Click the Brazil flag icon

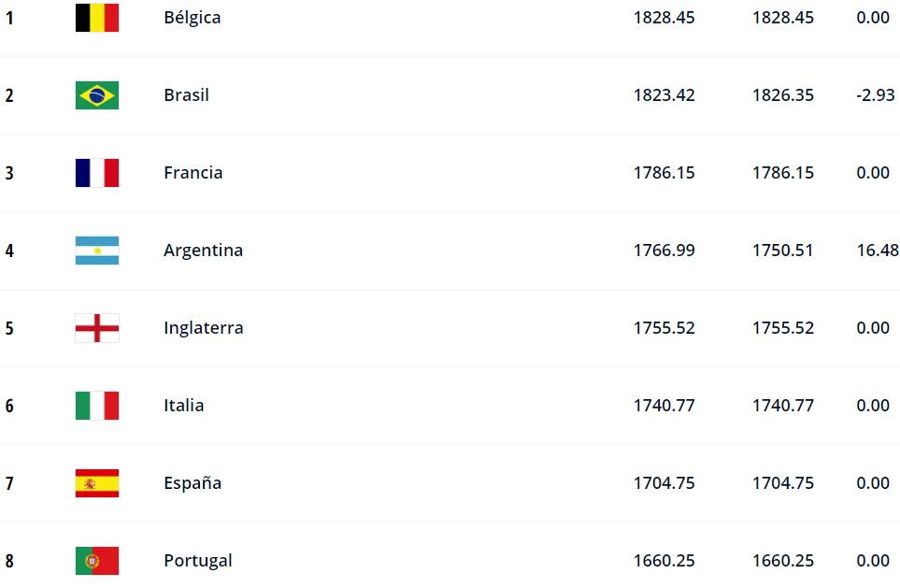click(97, 95)
